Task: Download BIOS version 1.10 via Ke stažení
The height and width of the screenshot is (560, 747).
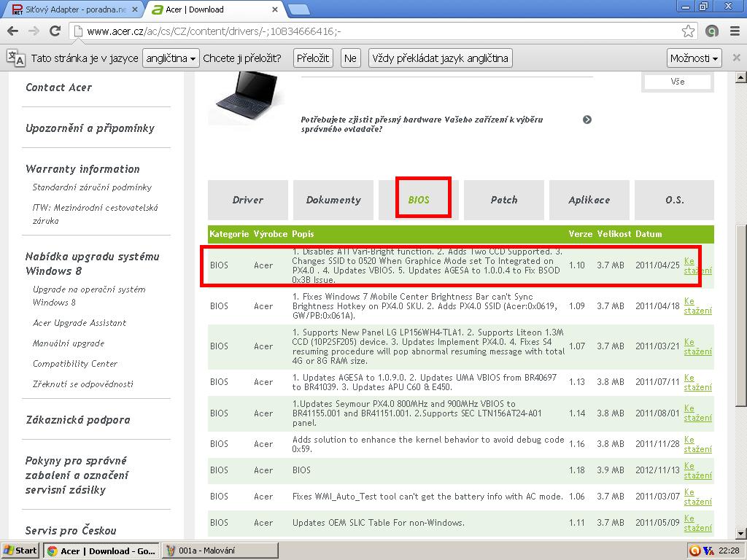Action: (697, 265)
